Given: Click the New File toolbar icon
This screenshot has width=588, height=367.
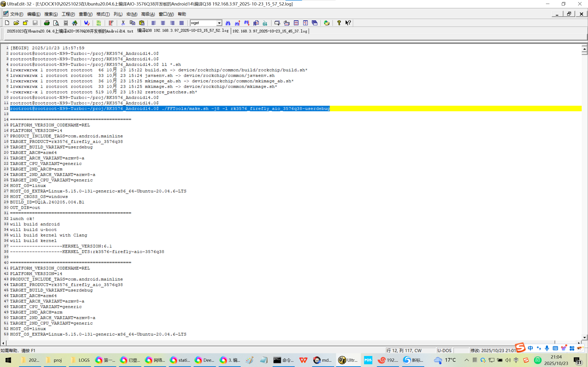Looking at the screenshot, I should click(x=7, y=23).
